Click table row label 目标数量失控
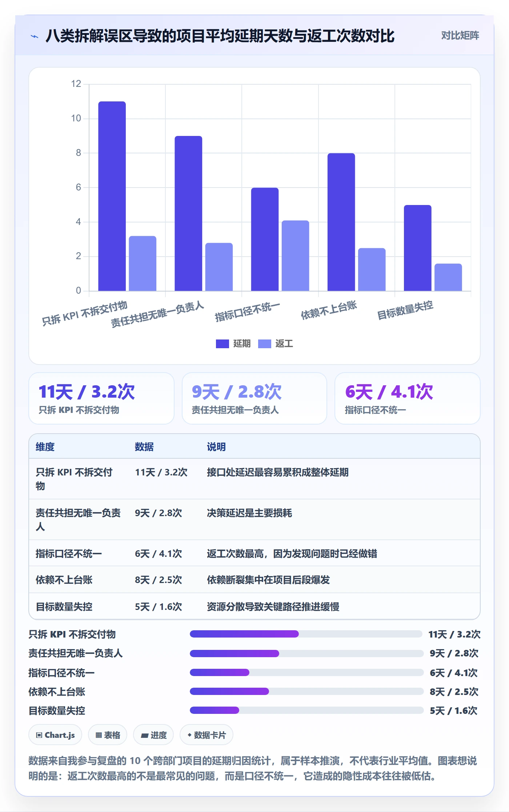509x812 pixels. coord(64,607)
